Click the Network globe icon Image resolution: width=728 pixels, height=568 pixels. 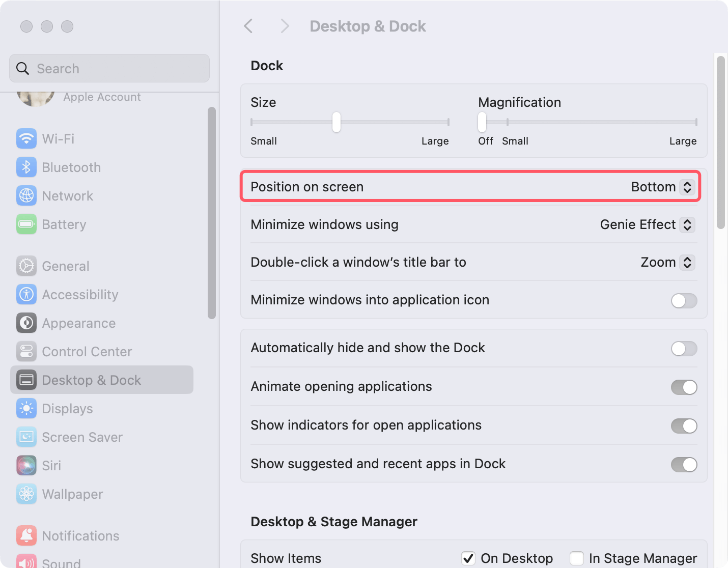tap(26, 195)
